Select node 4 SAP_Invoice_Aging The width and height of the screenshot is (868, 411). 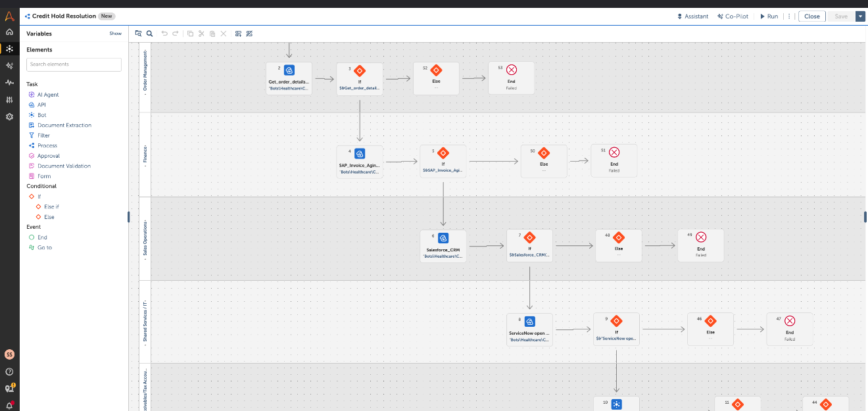(360, 161)
